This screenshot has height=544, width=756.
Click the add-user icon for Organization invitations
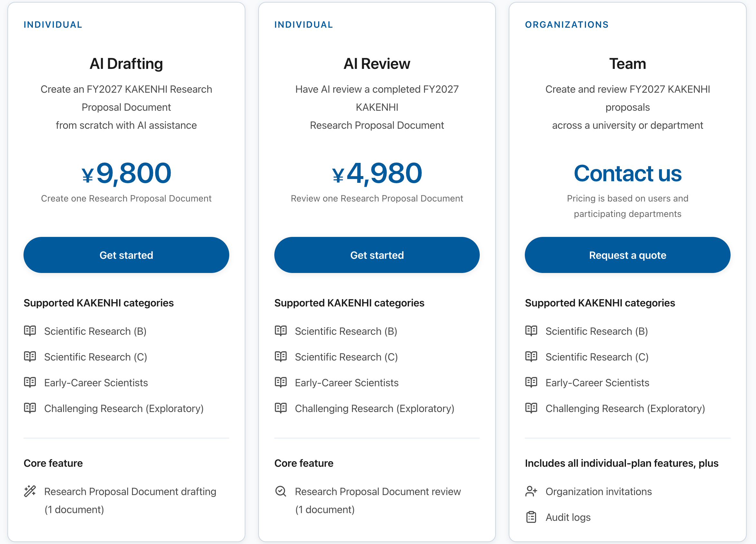(x=531, y=491)
